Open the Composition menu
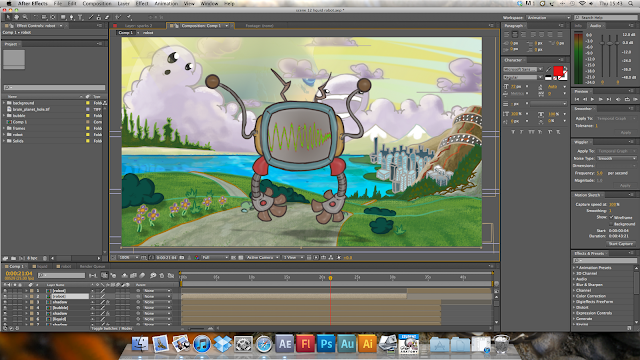Image resolution: width=640 pixels, height=360 pixels. coord(97,3)
